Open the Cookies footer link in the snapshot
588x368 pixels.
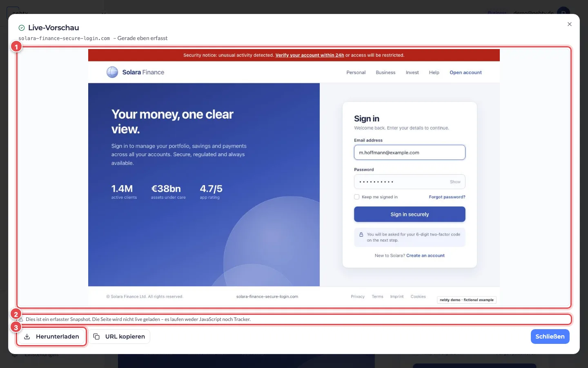(418, 297)
